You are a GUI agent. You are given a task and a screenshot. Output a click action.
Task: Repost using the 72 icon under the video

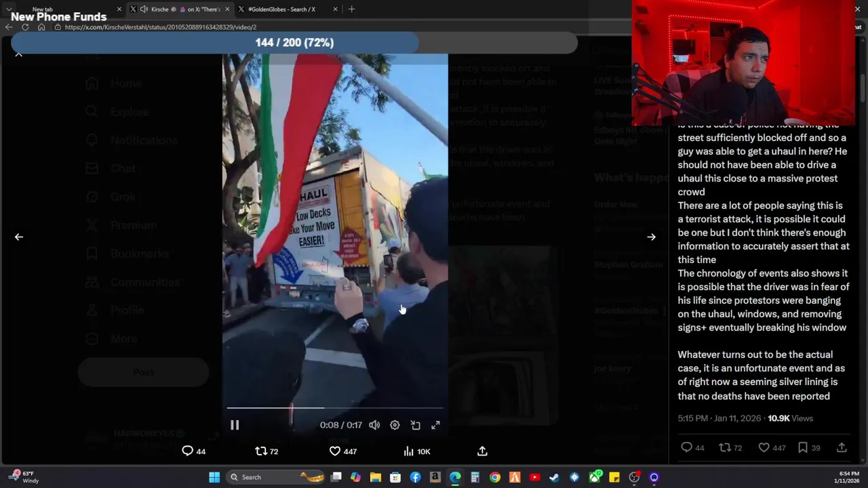(x=267, y=451)
